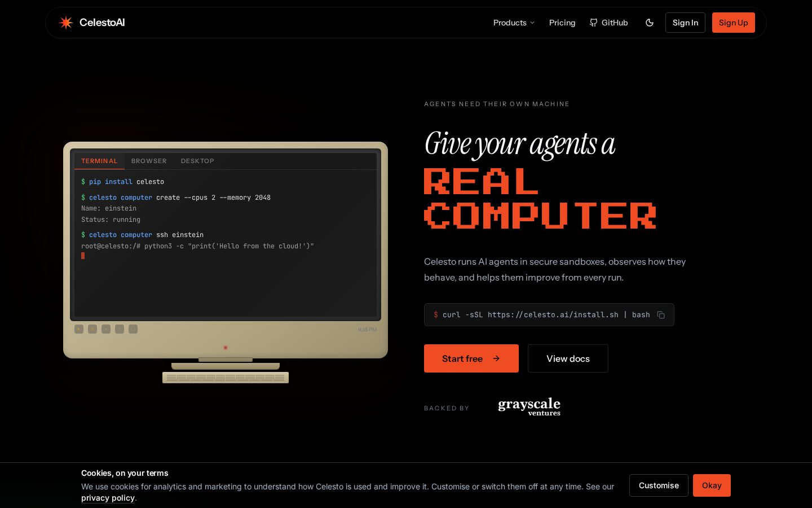812x508 pixels.
Task: Copy the curl install command
Action: coord(661,315)
